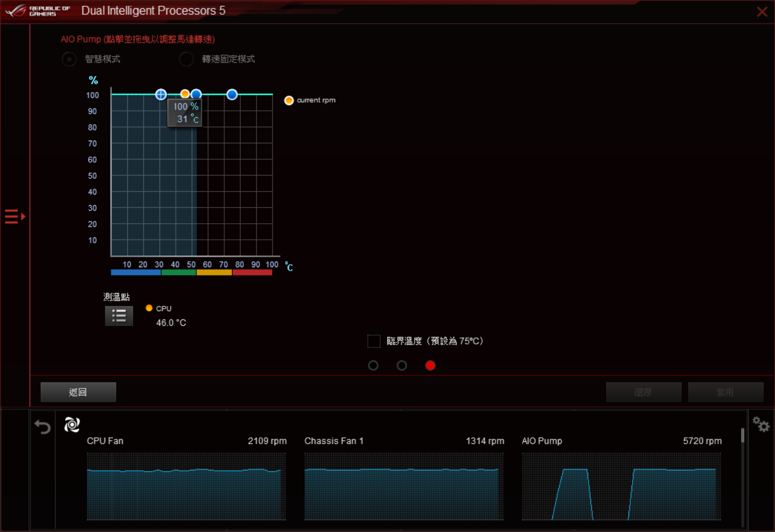Click the CPU Fan label
The width and height of the screenshot is (775, 532).
[x=105, y=441]
